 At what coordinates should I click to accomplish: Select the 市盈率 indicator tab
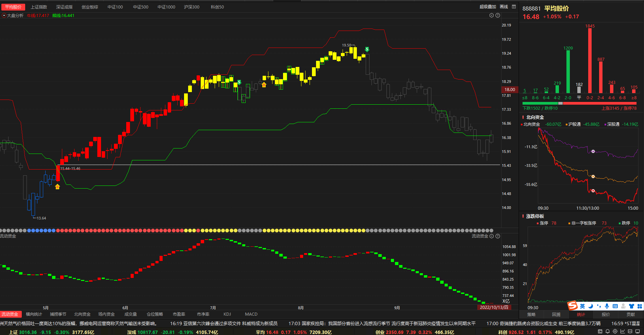click(x=179, y=314)
